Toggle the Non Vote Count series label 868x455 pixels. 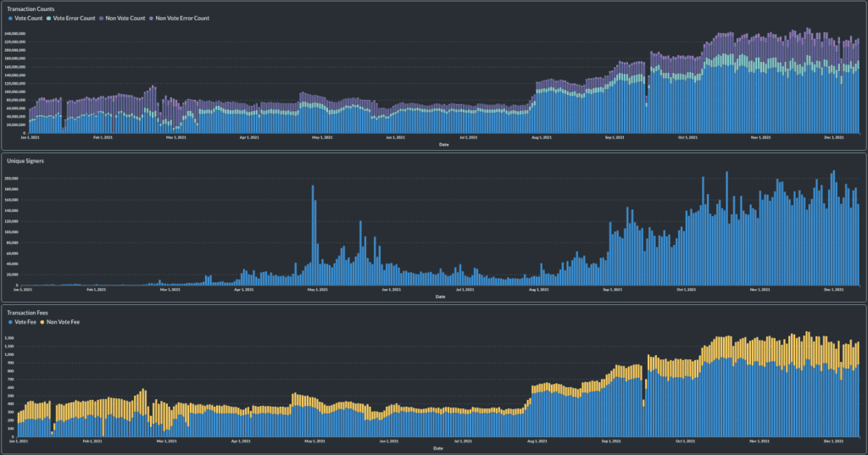coord(125,18)
